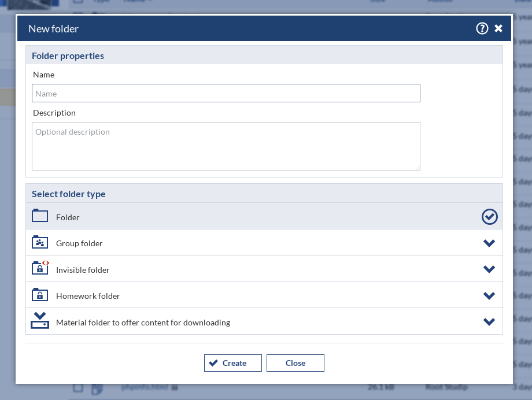Expand the Material folder chevron
Screen dimensions: 532x400
[489, 322]
